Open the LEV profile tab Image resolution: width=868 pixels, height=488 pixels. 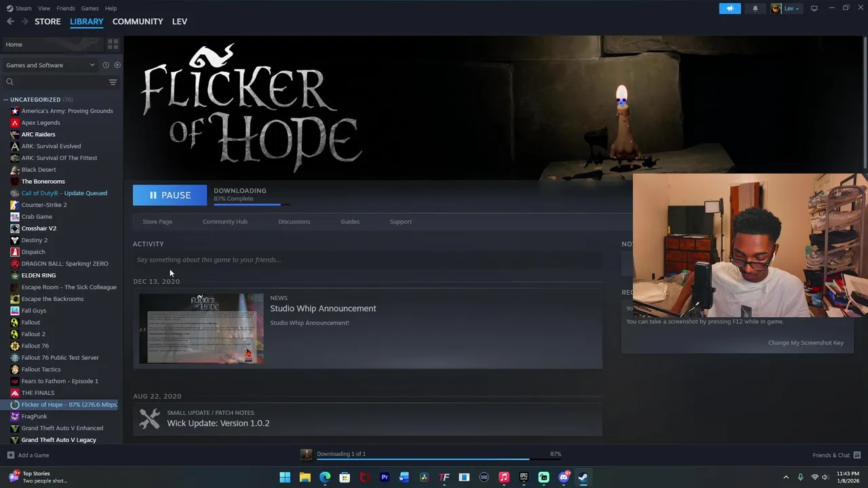[x=180, y=22]
